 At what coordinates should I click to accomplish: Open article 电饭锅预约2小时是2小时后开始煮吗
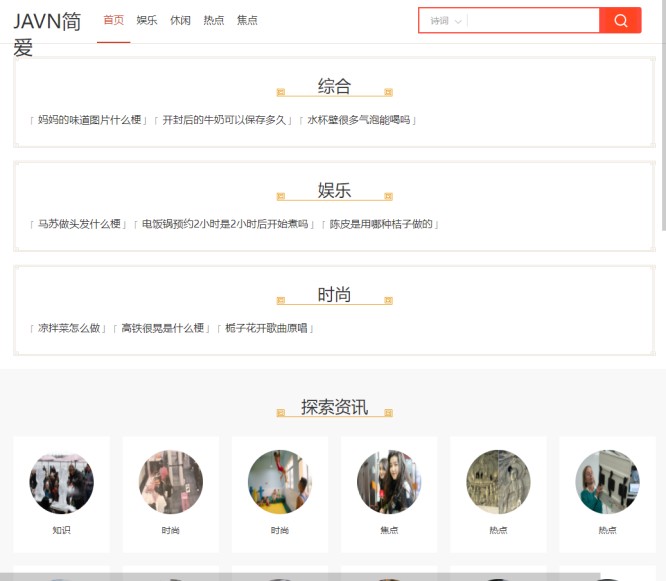click(x=224, y=224)
